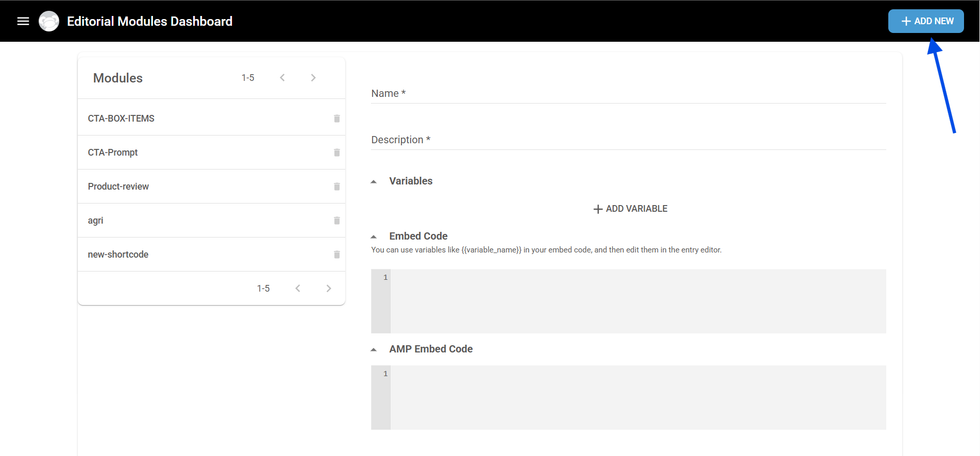The height and width of the screenshot is (456, 980).
Task: Delete the Product-review module
Action: (x=337, y=186)
